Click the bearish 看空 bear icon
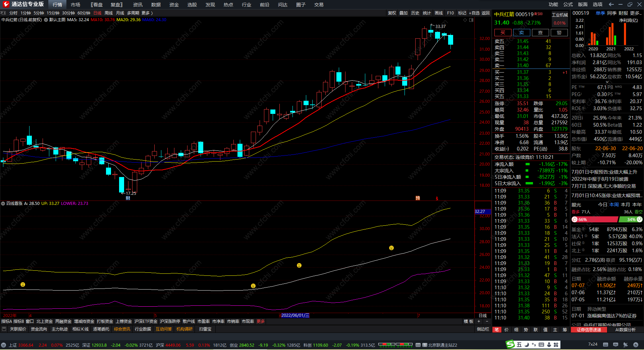Screen dimensions: 644x350 click(640, 219)
